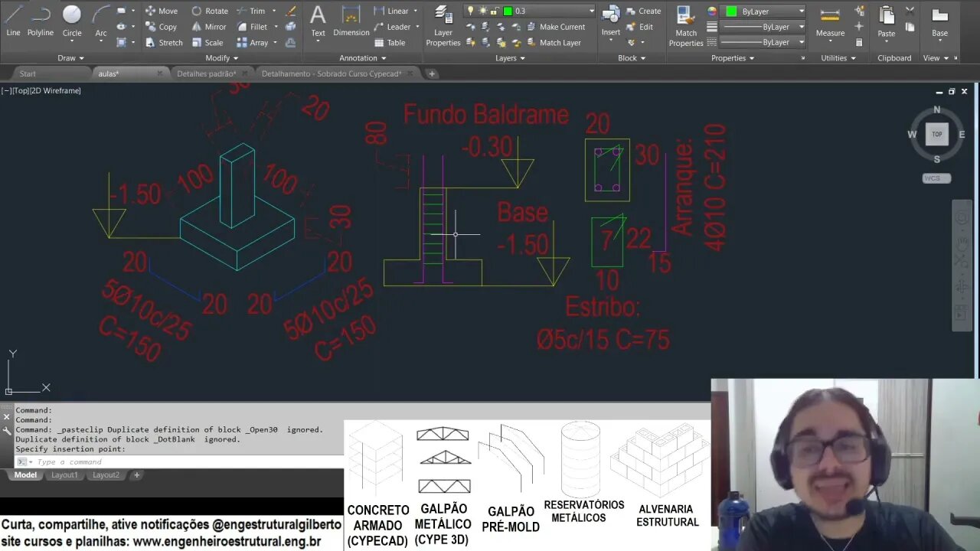Switch to the Layout1 tab
Image resolution: width=980 pixels, height=551 pixels.
[x=64, y=475]
